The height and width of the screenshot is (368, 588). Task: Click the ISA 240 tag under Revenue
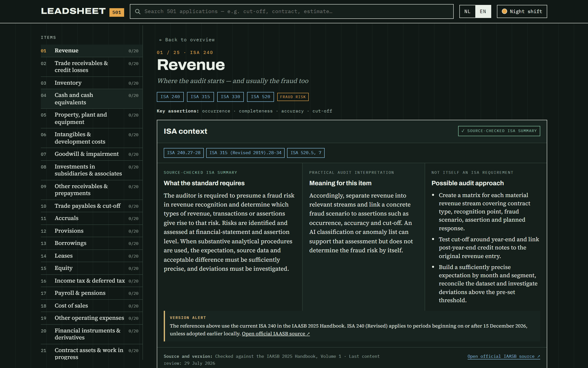170,97
